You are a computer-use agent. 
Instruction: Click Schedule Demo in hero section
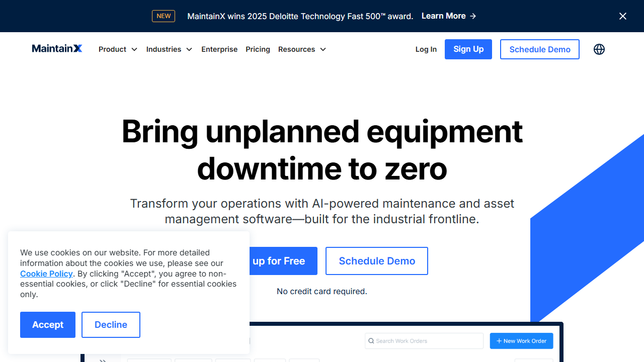[377, 261]
